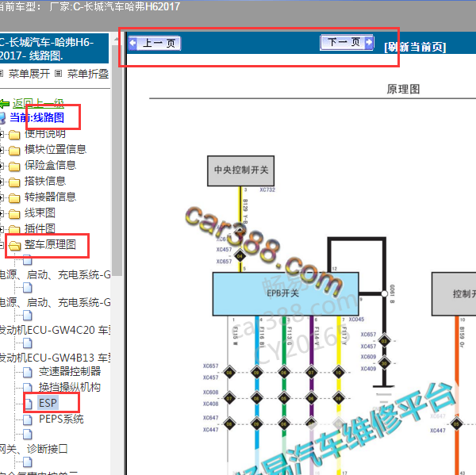The height and width of the screenshot is (475, 476).
Task: Expand the 模块位置信息 folder node
Action: [x=2, y=150]
